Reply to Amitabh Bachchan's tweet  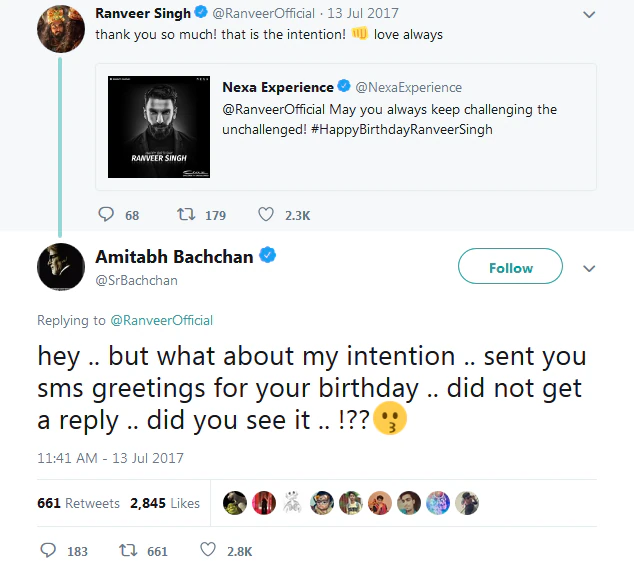pyautogui.click(x=49, y=550)
